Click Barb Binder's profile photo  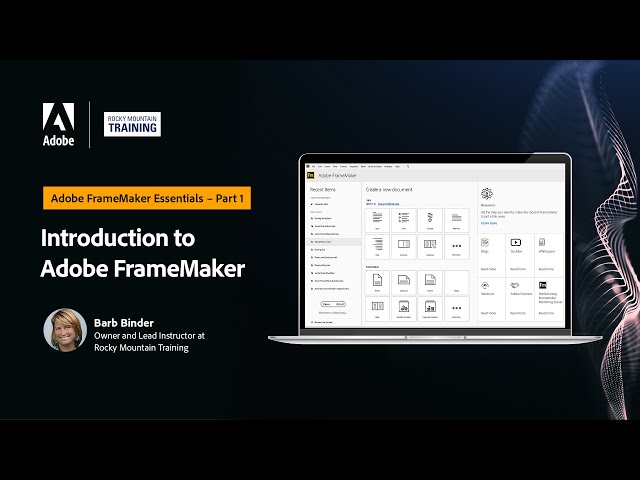pyautogui.click(x=65, y=330)
